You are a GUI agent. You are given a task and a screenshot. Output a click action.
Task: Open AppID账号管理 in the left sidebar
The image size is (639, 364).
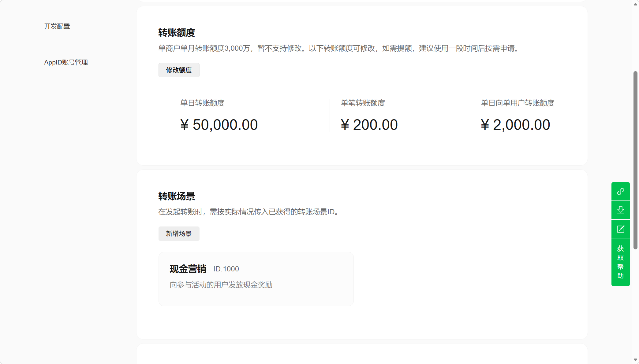click(66, 62)
